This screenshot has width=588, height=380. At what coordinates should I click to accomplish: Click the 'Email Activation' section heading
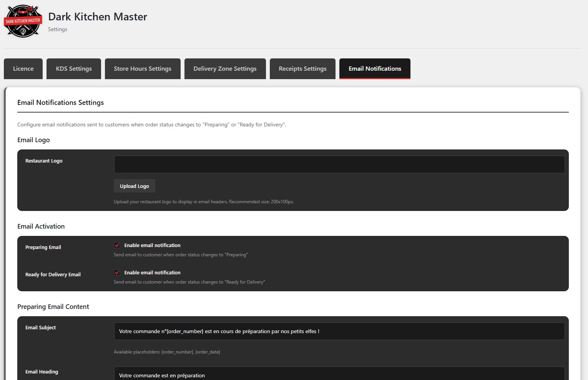click(x=41, y=226)
